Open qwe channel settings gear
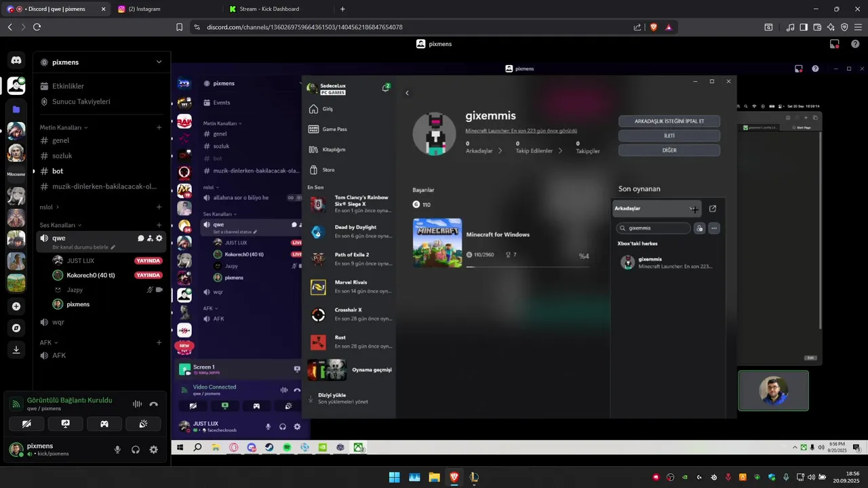868x488 pixels. [159, 238]
